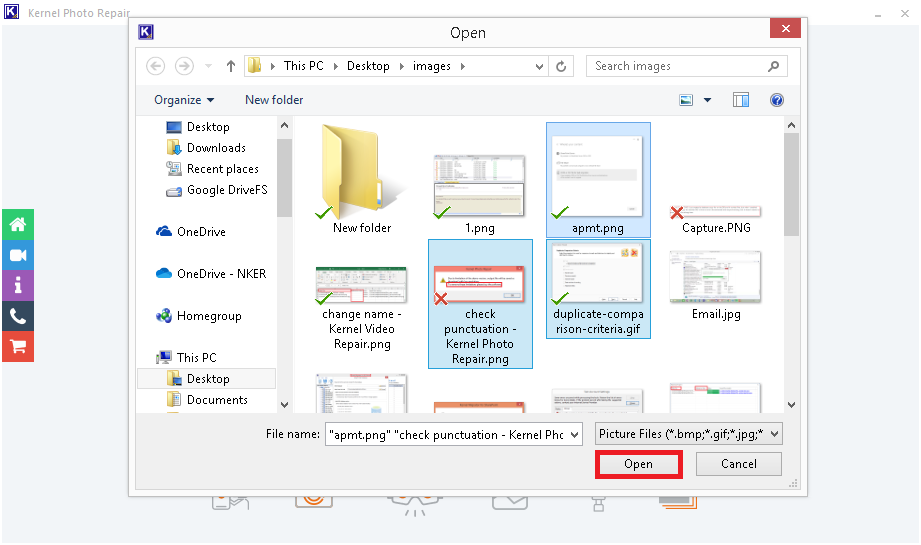
Task: Click New folder button
Action: coord(274,100)
